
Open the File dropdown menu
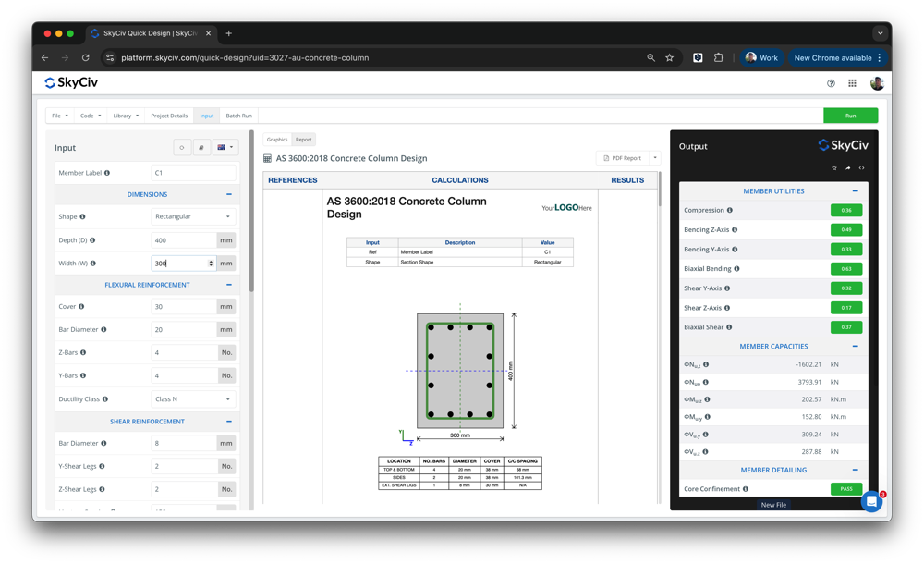point(60,116)
